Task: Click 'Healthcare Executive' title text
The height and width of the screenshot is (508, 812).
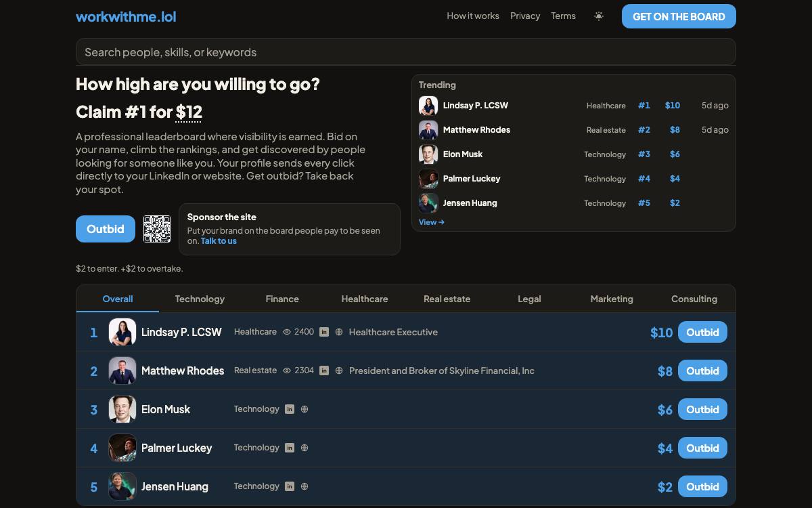Action: click(x=393, y=332)
